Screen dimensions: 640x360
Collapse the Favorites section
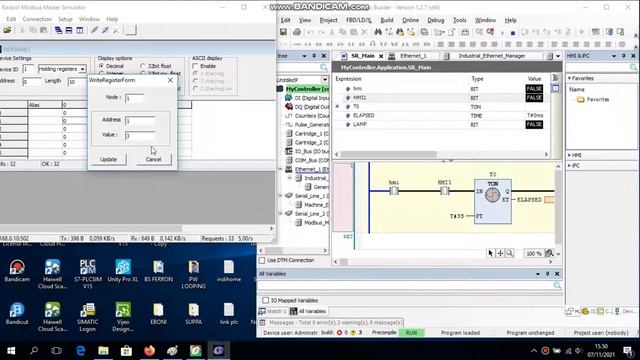[x=569, y=78]
